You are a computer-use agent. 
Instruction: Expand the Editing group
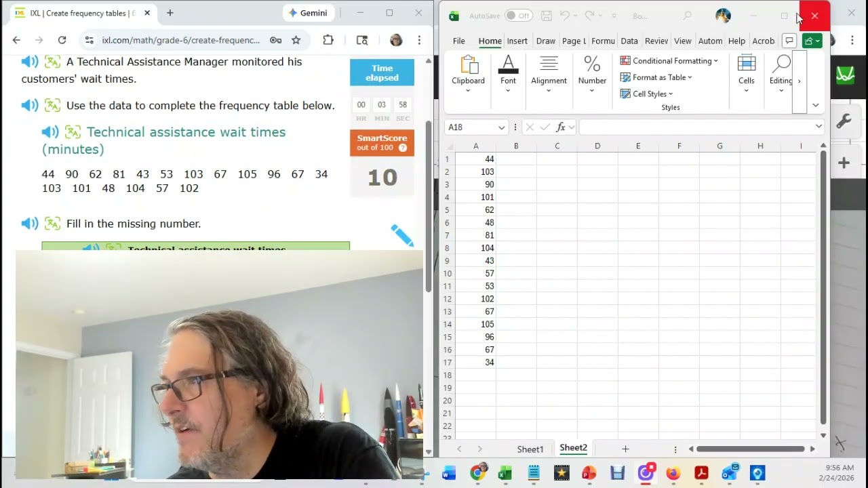(781, 75)
